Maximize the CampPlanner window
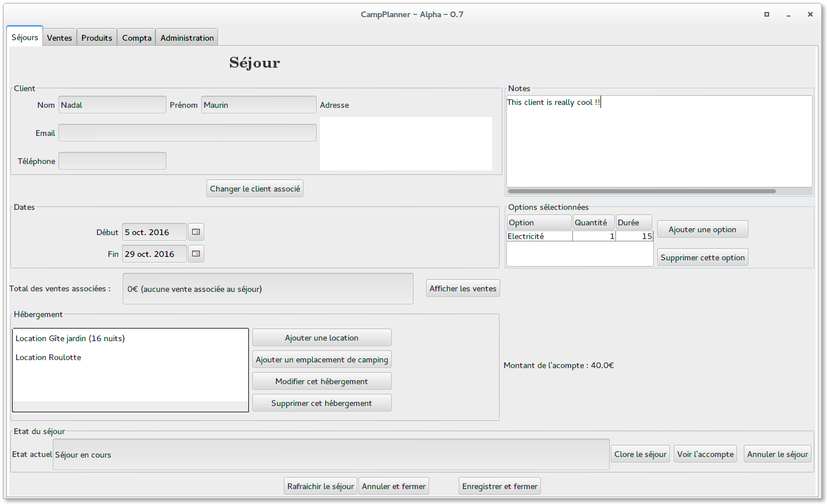 click(x=766, y=14)
